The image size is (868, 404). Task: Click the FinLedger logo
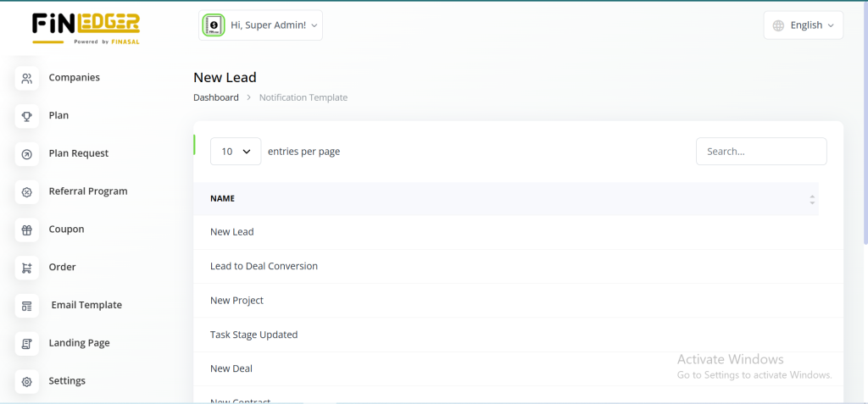86,27
